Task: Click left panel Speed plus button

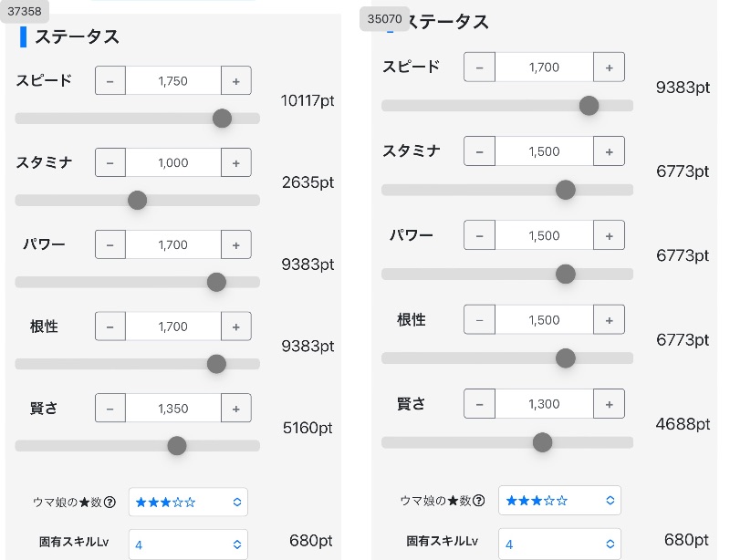Action: pyautogui.click(x=235, y=81)
